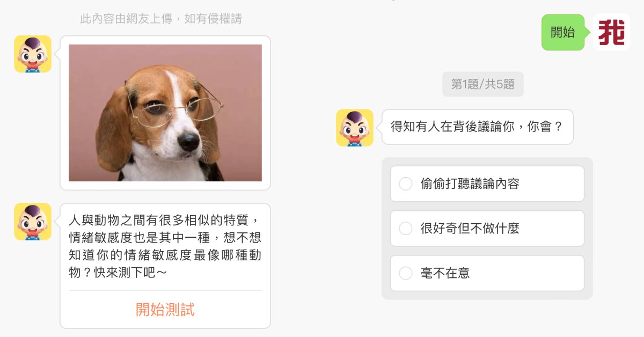Screen dimensions: 644x337
Task: Tap the bot avatar beside the question bubble
Action: (x=355, y=128)
